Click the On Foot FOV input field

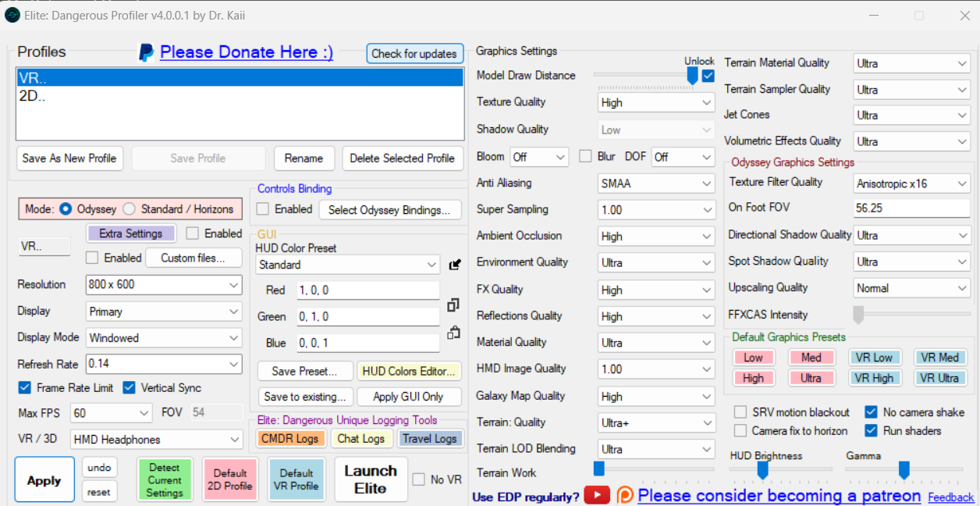coord(912,209)
